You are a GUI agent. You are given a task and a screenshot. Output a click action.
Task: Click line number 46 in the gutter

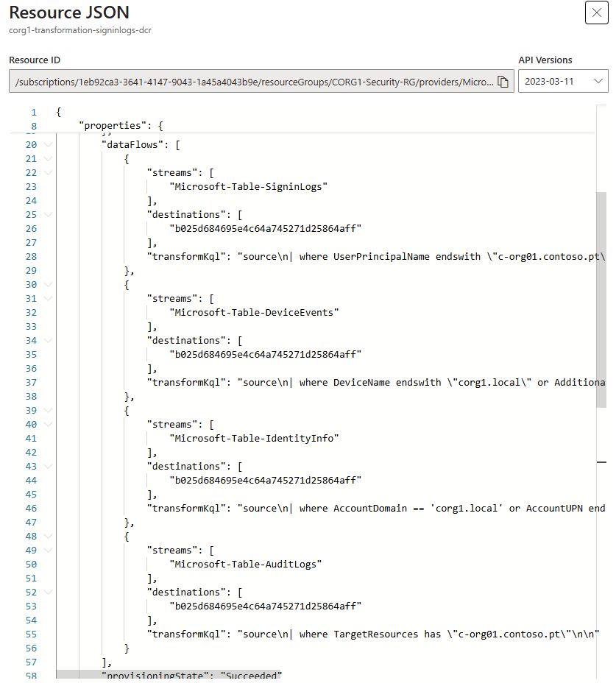(31, 509)
